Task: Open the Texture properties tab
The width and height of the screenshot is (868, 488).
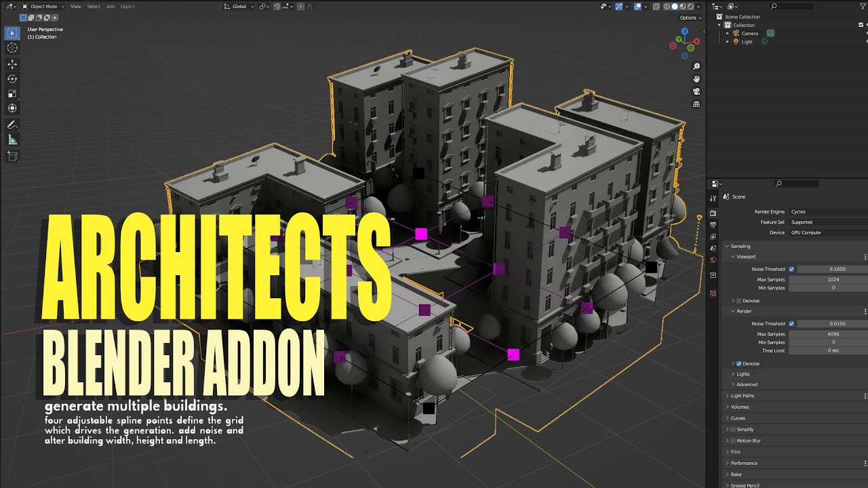Action: click(x=713, y=293)
